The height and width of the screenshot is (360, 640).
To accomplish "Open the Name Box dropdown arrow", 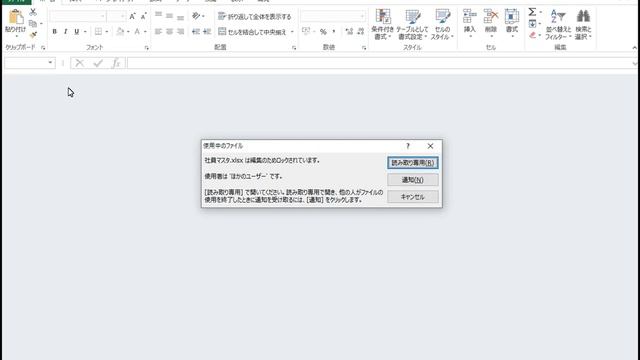I will click(50, 63).
